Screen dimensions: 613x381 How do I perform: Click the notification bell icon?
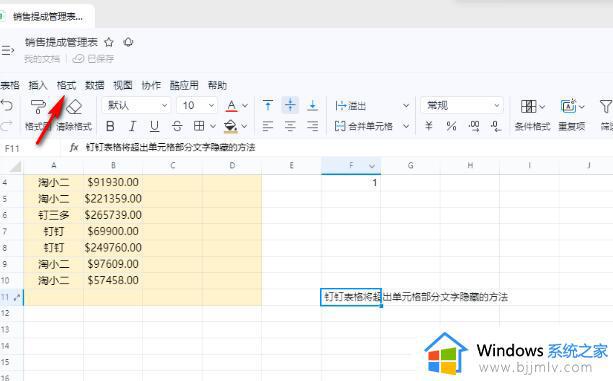click(x=128, y=42)
